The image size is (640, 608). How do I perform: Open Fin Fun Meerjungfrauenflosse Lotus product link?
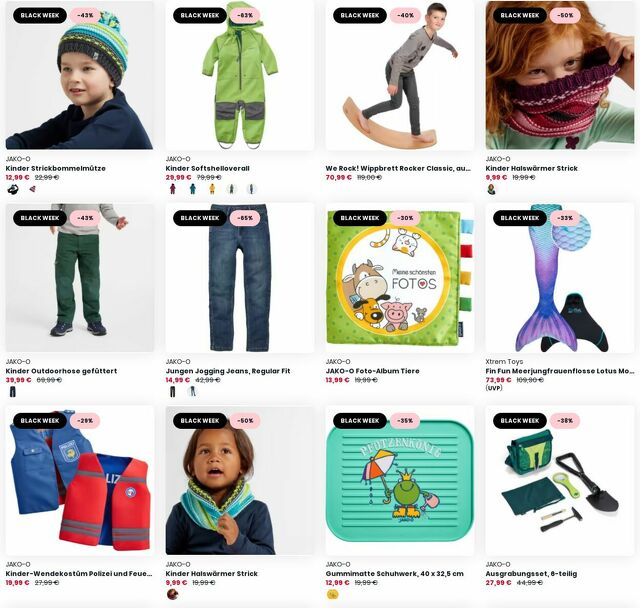coord(560,371)
